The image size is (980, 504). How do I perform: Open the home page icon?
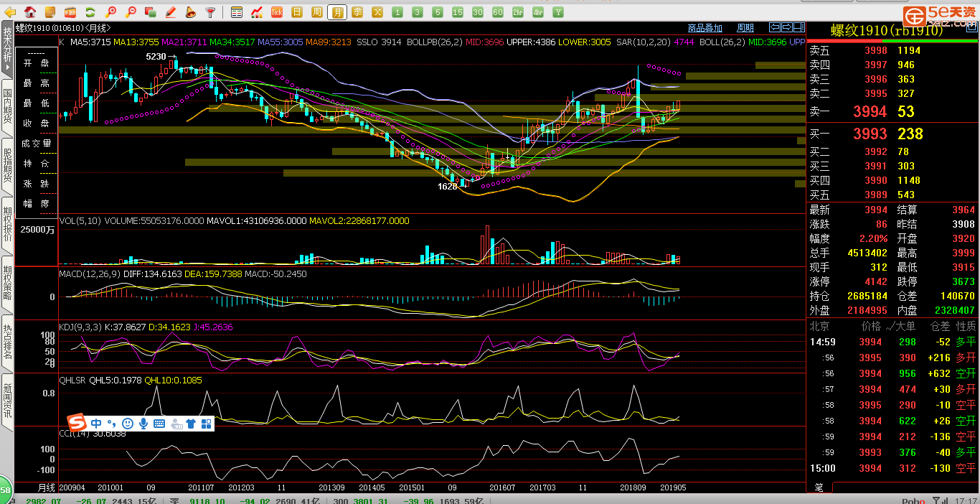tap(30, 12)
